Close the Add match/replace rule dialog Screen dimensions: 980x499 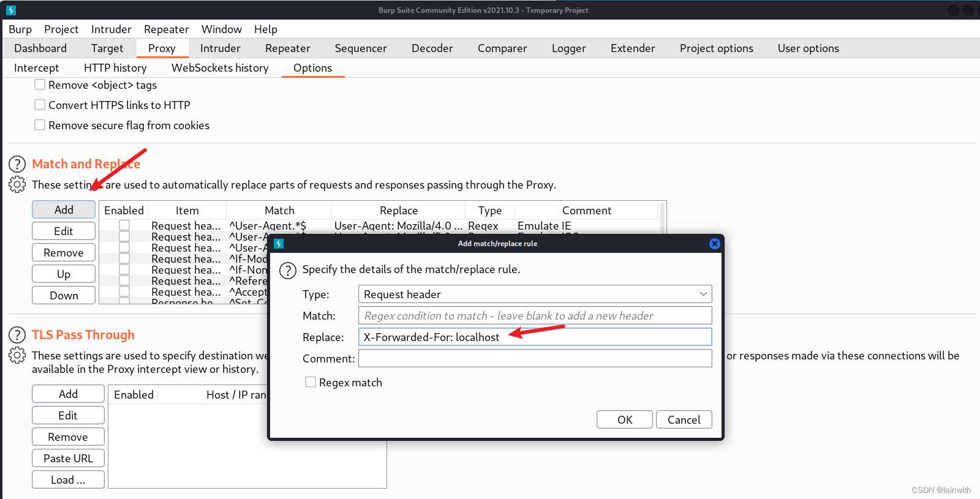[x=714, y=244]
